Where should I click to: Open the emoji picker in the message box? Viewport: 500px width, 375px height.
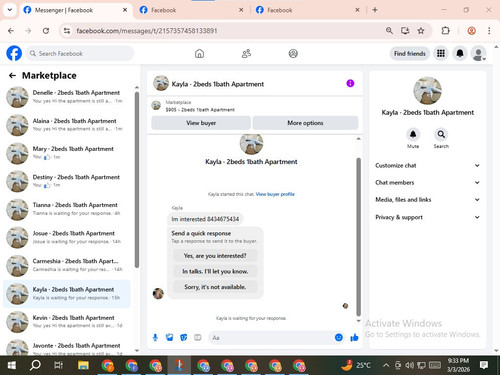pos(339,338)
